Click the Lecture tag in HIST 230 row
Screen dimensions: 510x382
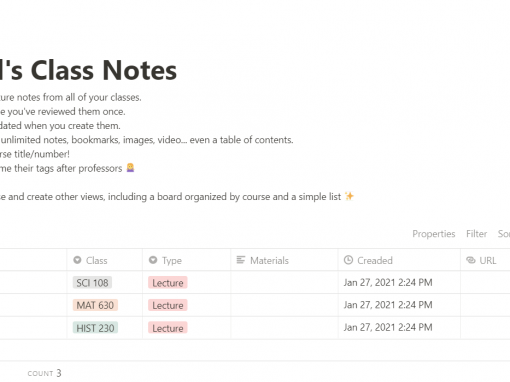(168, 328)
